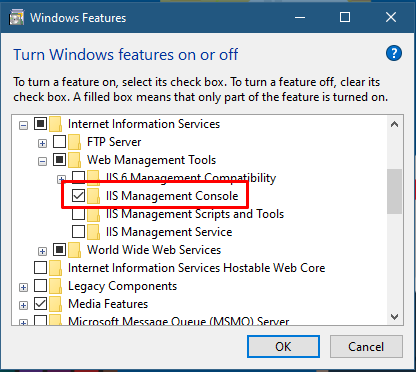Click OK to apply feature changes
The height and width of the screenshot is (372, 416).
pos(283,347)
